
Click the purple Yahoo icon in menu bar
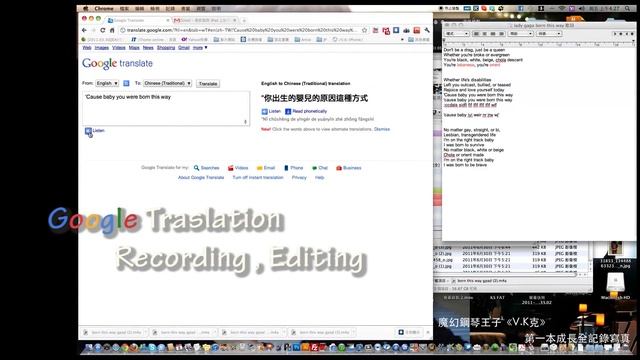click(572, 8)
